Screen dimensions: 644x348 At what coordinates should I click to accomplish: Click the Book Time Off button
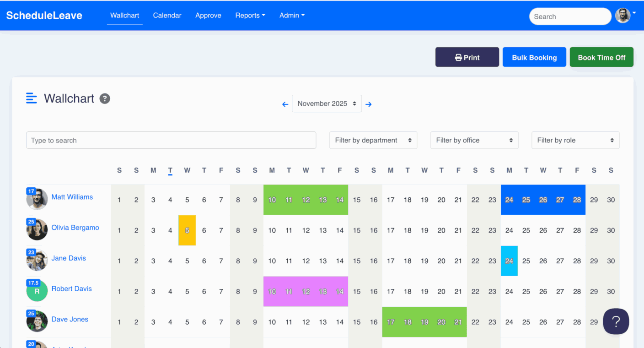point(601,57)
